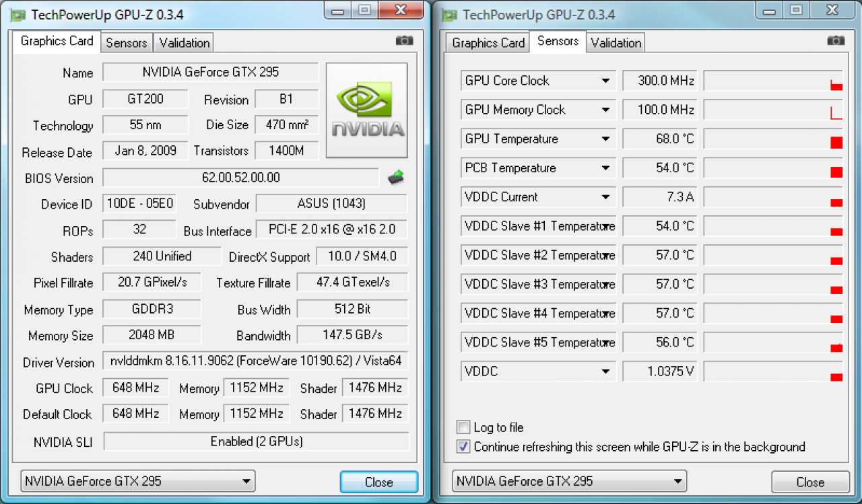Open the VDDC Slave #5 Temperature dropdown

pyautogui.click(x=605, y=342)
